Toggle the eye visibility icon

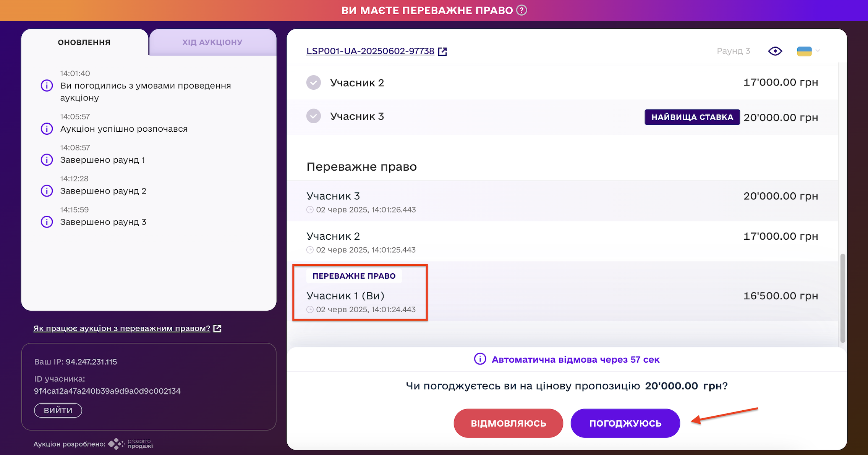point(775,51)
